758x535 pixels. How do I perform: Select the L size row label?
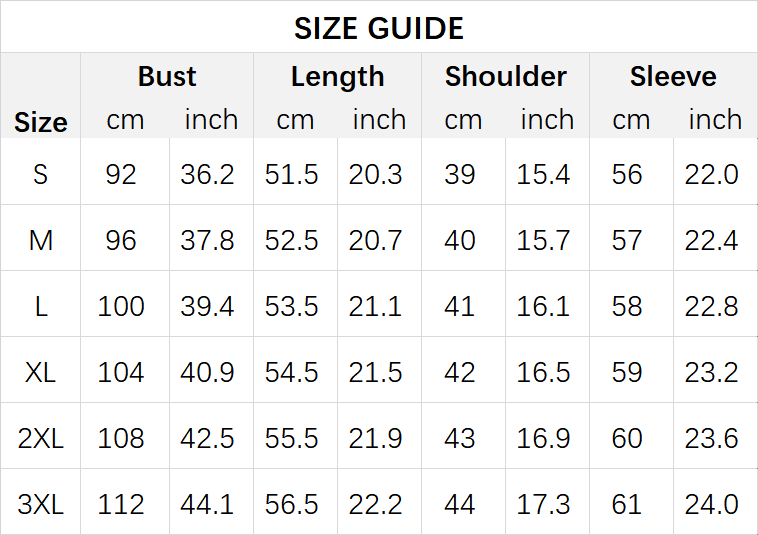[x=41, y=306]
